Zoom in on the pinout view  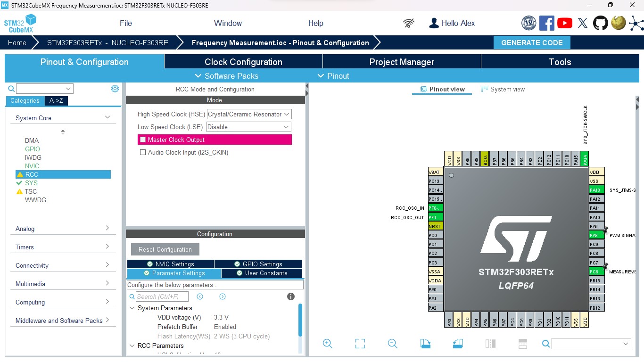tap(328, 344)
